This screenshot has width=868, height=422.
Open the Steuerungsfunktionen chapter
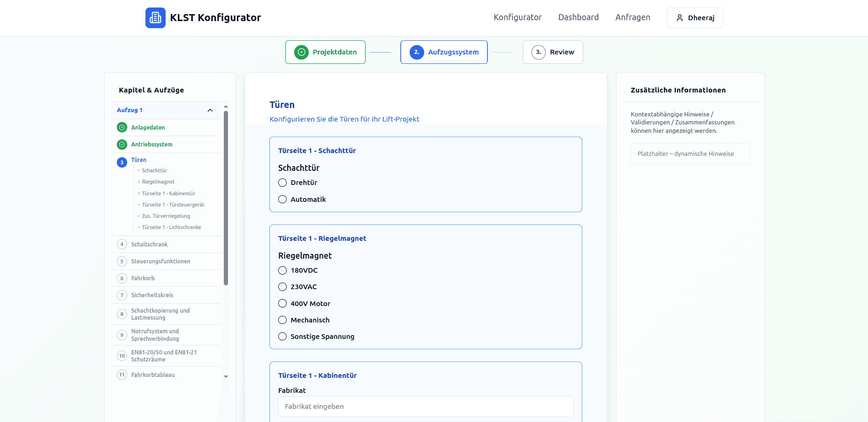160,261
